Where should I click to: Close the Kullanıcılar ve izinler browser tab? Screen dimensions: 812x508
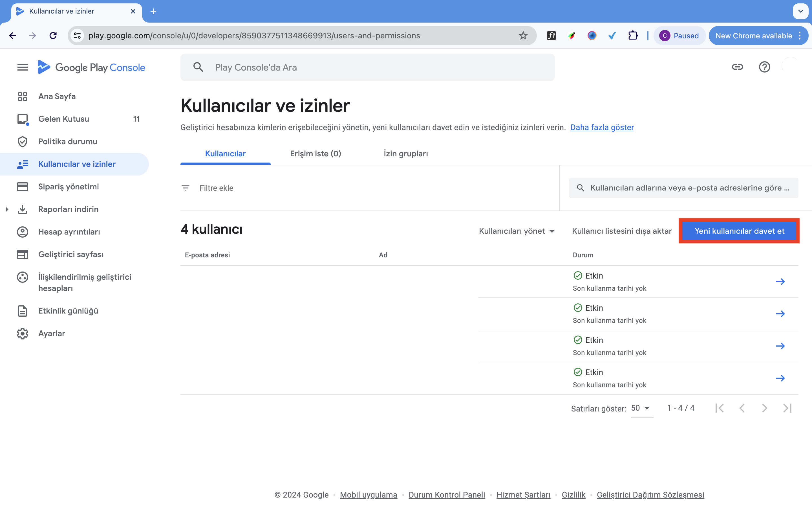point(133,11)
